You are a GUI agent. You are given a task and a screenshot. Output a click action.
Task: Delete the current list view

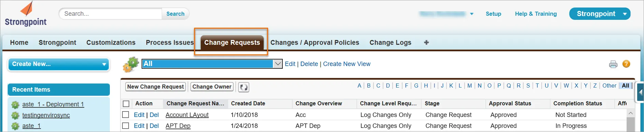309,64
